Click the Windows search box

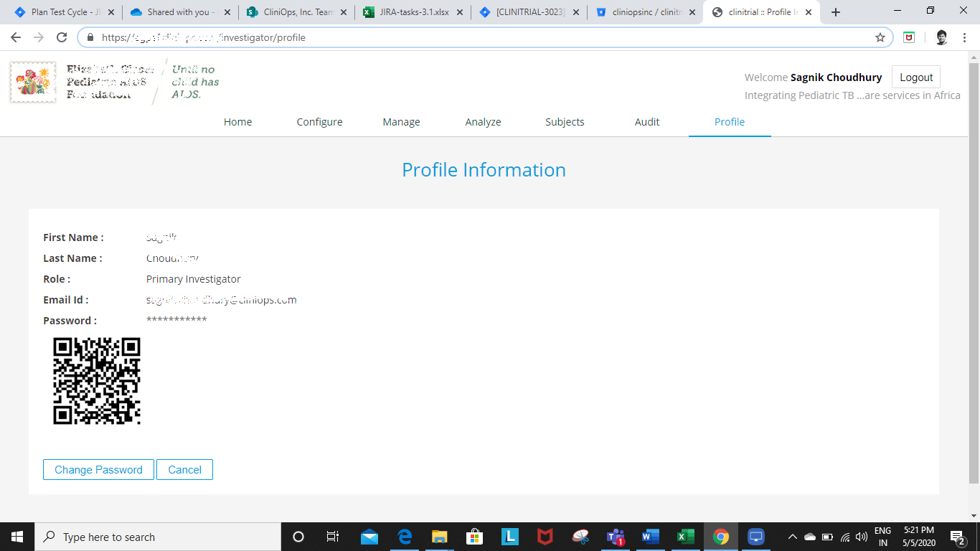click(x=158, y=537)
